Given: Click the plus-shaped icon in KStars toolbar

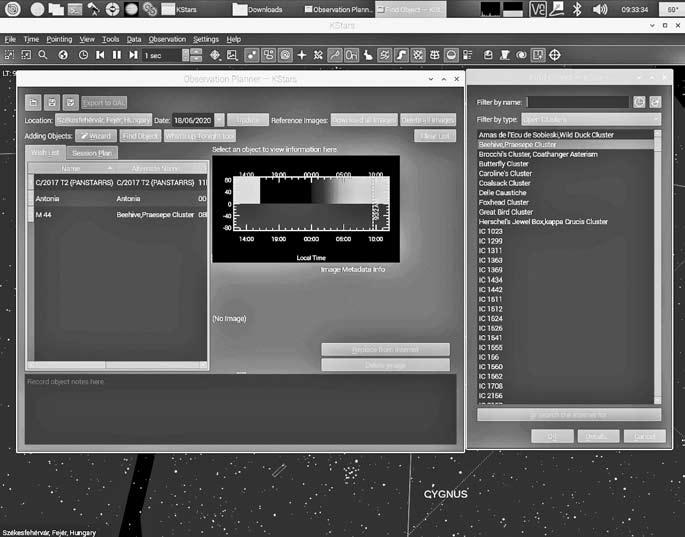Looking at the screenshot, I should pos(301,55).
